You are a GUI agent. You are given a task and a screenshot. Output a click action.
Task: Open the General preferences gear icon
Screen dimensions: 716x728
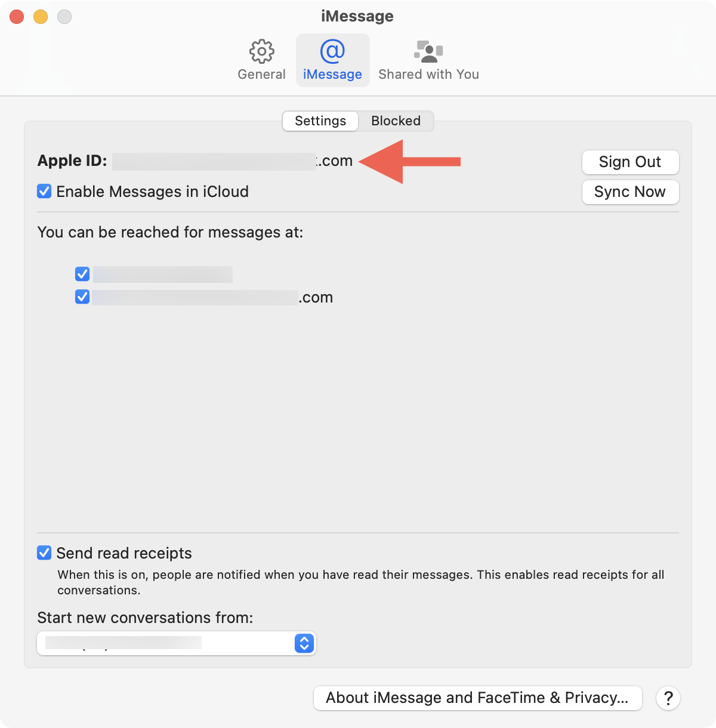(x=261, y=52)
